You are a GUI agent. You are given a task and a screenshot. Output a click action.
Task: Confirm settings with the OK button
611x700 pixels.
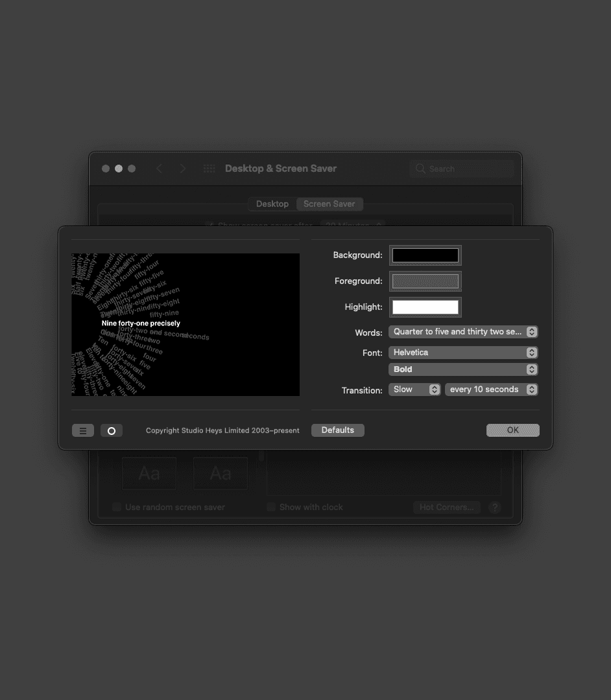pyautogui.click(x=512, y=430)
